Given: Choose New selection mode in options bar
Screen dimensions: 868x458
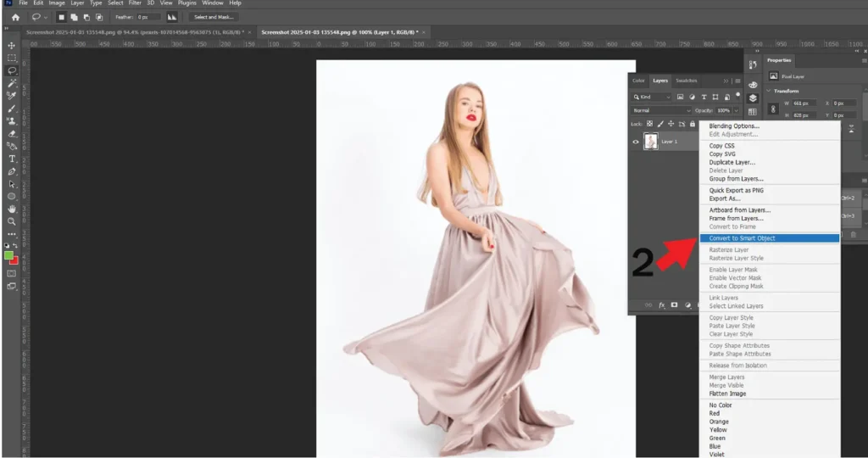Looking at the screenshot, I should point(61,17).
